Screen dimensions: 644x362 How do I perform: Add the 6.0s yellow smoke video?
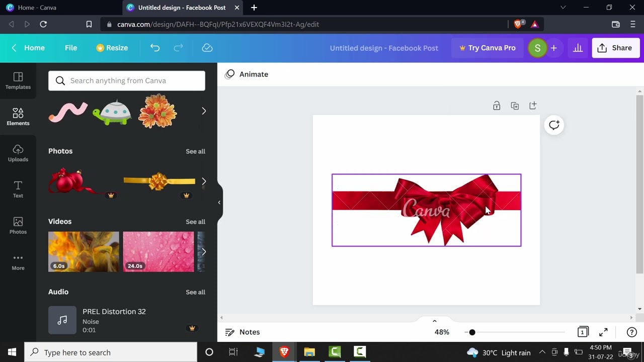pos(84,252)
